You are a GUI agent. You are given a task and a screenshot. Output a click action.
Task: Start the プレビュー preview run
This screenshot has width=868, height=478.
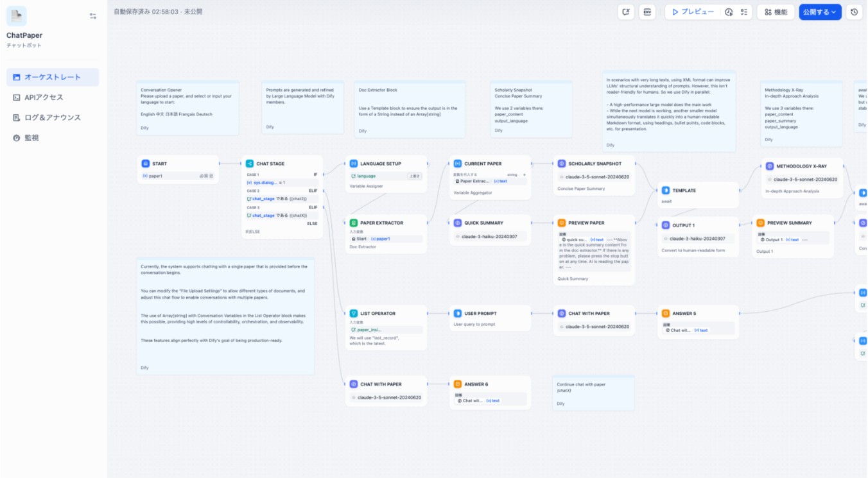point(693,12)
